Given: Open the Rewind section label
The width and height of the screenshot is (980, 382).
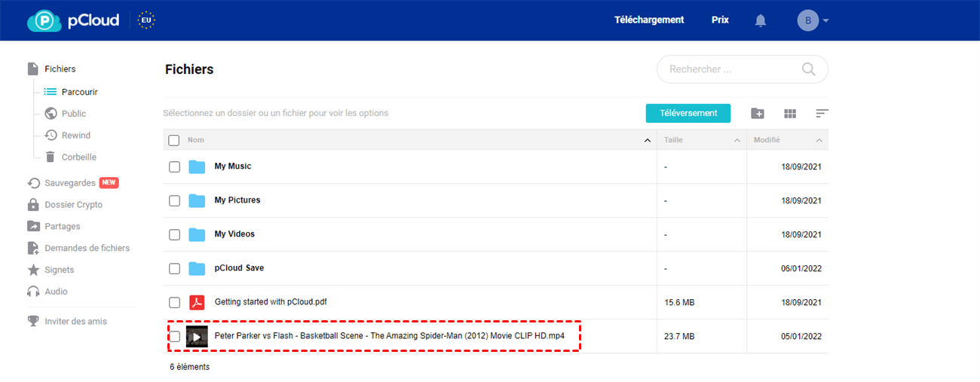Looking at the screenshot, I should pos(76,136).
